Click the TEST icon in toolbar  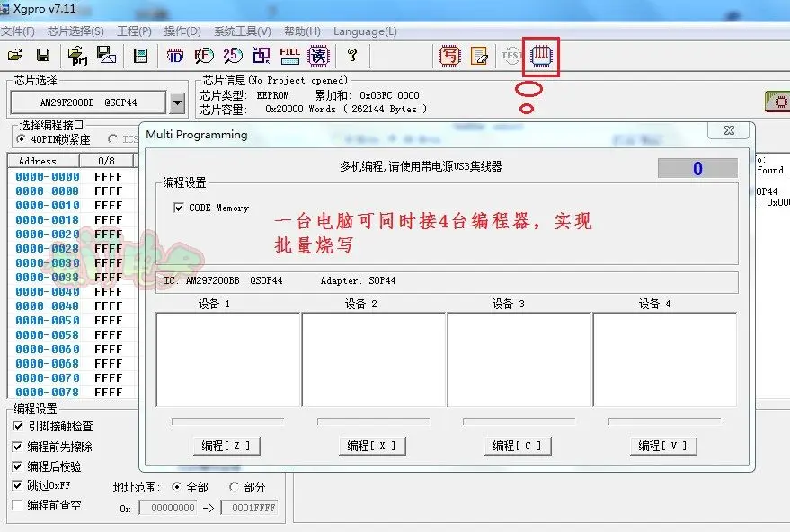click(510, 56)
